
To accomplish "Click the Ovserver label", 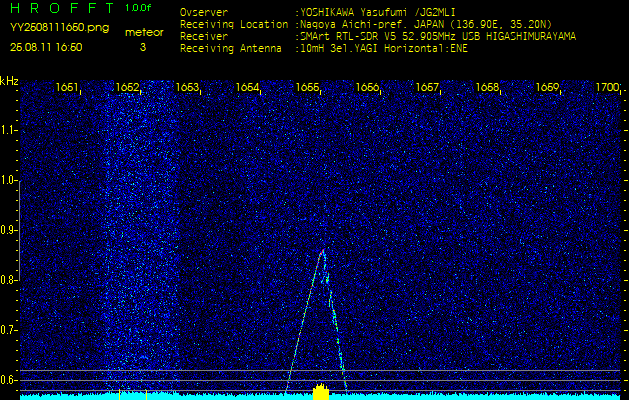I will click(204, 12).
